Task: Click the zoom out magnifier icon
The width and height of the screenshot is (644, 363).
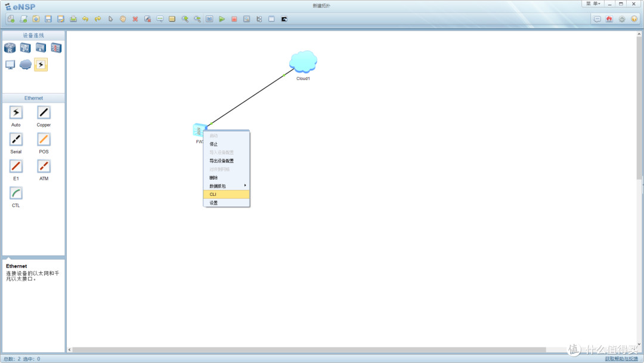Action: pyautogui.click(x=197, y=19)
